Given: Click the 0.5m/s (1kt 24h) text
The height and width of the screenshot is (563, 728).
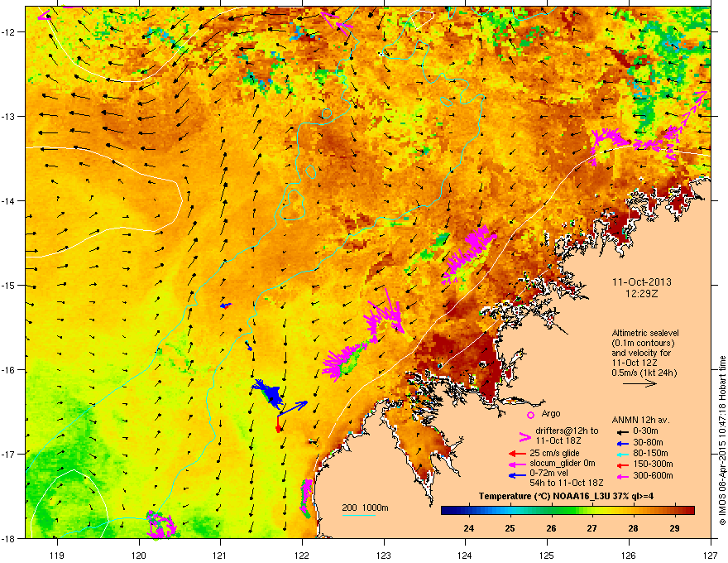Looking at the screenshot, I should (x=644, y=373).
